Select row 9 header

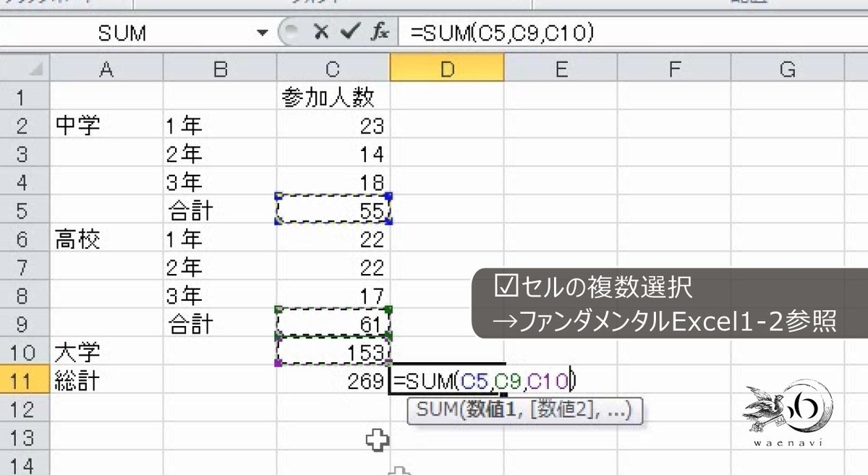pos(25,324)
